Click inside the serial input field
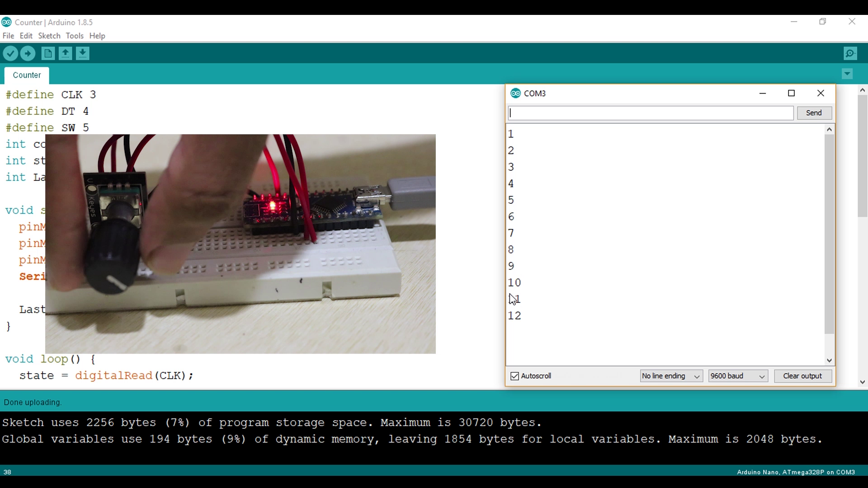This screenshot has height=488, width=868. click(650, 113)
